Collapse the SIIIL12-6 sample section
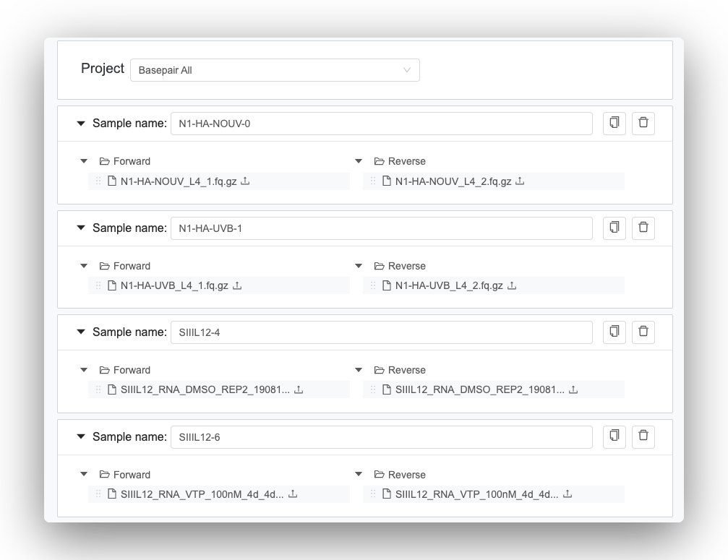Screen dimensions: 728x560 (81, 436)
